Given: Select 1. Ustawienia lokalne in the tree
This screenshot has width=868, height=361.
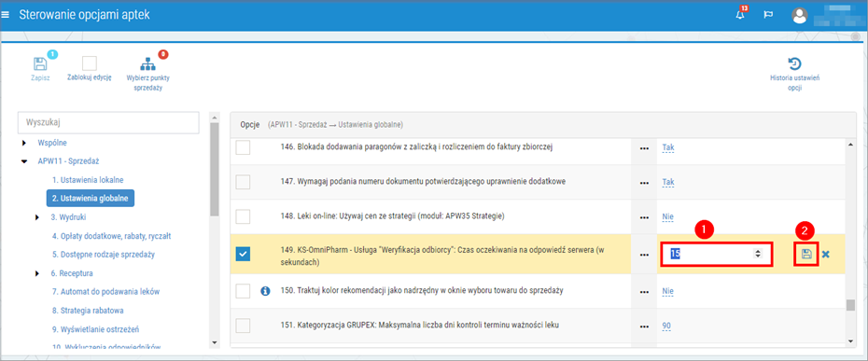Looking at the screenshot, I should point(88,180).
